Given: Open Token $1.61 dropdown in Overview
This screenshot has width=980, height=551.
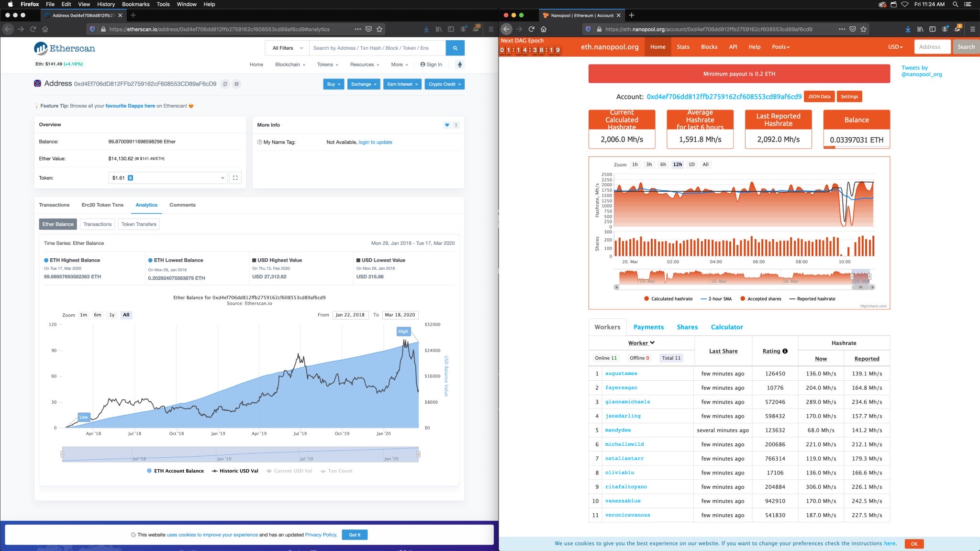Looking at the screenshot, I should tap(167, 178).
